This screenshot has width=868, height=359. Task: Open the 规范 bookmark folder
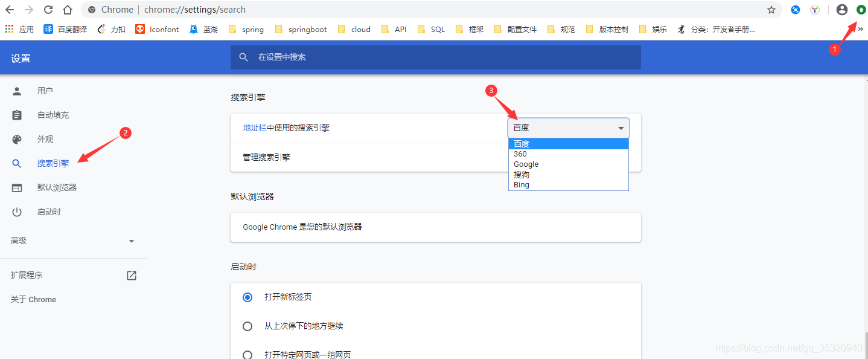tap(561, 29)
